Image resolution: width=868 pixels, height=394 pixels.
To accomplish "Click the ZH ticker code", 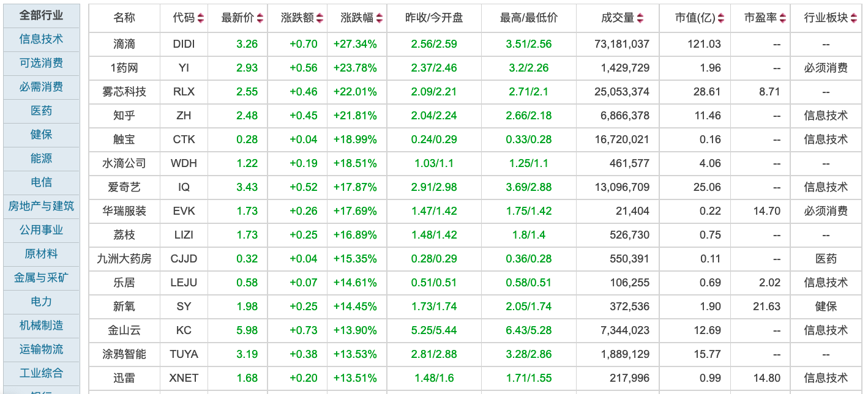I will [184, 116].
